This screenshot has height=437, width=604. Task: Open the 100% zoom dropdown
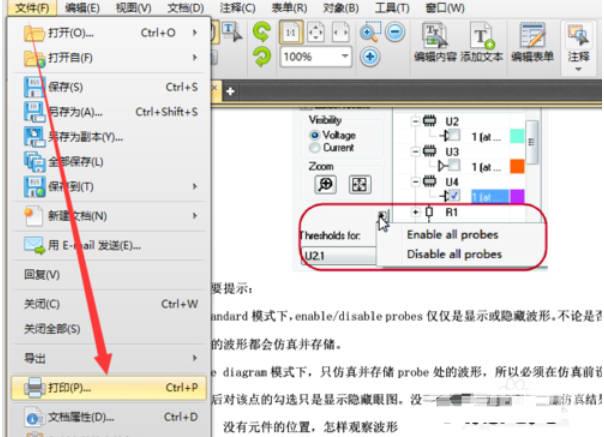tap(345, 57)
